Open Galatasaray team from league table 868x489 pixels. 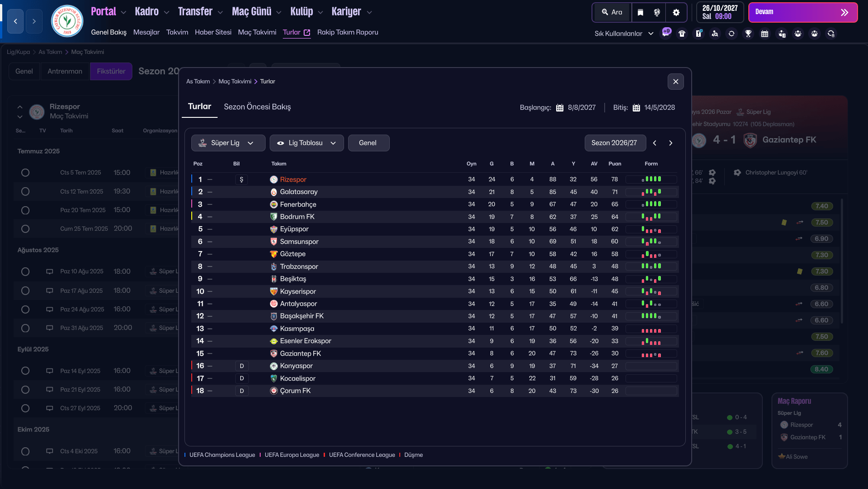[298, 192]
